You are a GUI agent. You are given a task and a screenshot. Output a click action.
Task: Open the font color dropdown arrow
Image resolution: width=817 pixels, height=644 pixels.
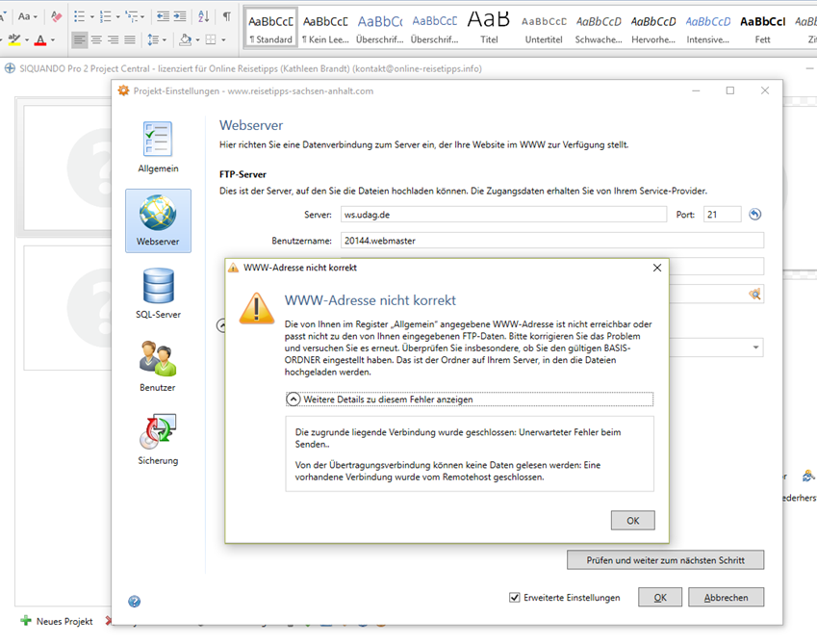[x=54, y=40]
